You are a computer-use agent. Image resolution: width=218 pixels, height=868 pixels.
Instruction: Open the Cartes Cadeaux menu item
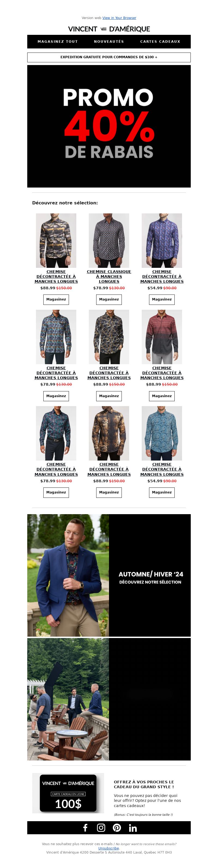(160, 41)
